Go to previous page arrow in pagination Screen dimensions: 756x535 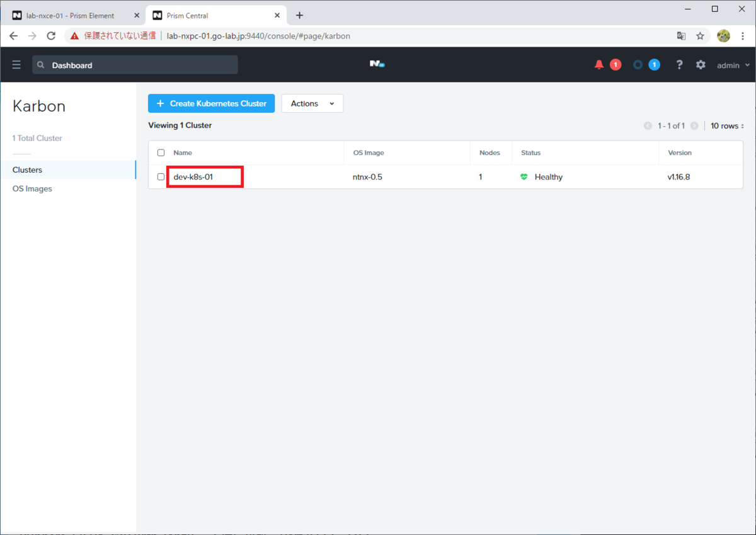(x=648, y=126)
